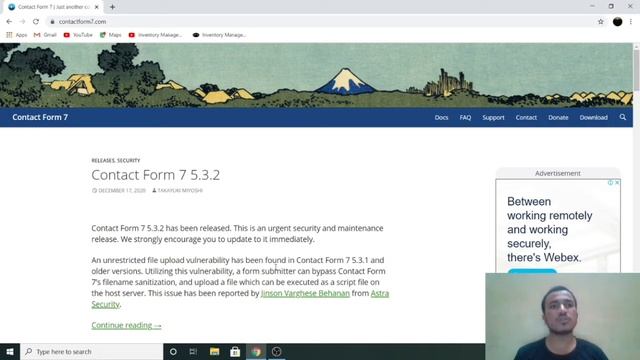Viewport: 640px width, 360px height.
Task: Open the Support menu item
Action: (493, 118)
